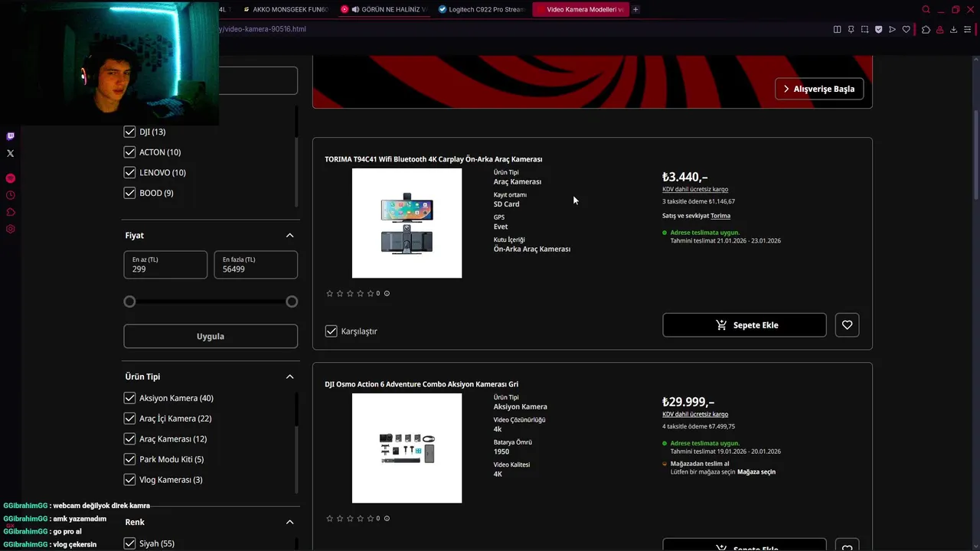Uncheck the LENOVO (10) brand filter

(x=129, y=172)
